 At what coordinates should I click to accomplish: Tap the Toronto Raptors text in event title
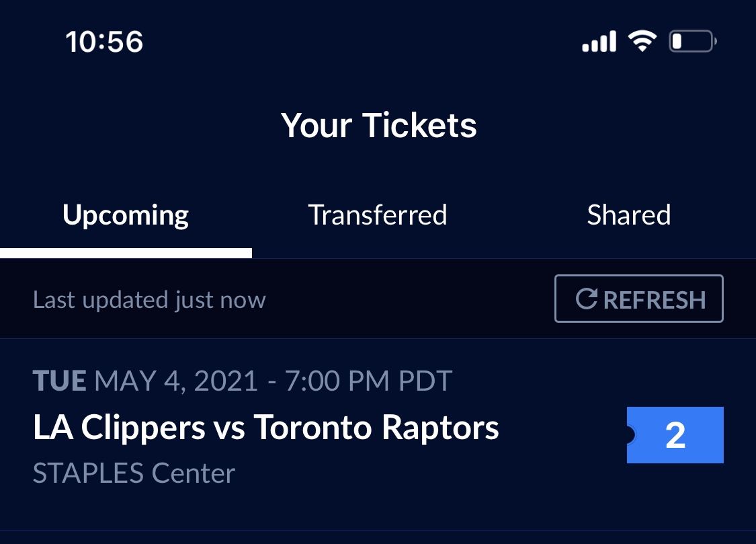376,428
